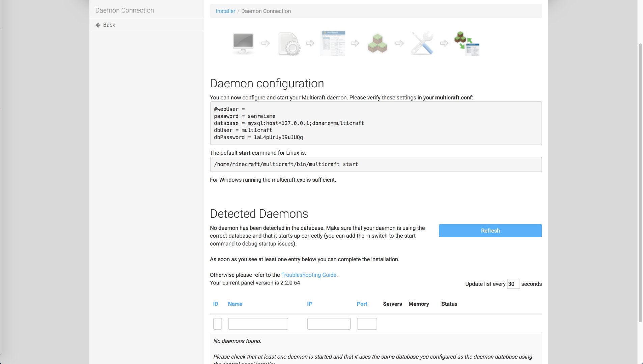Click the IP filter input field
This screenshot has height=364, width=643.
329,324
